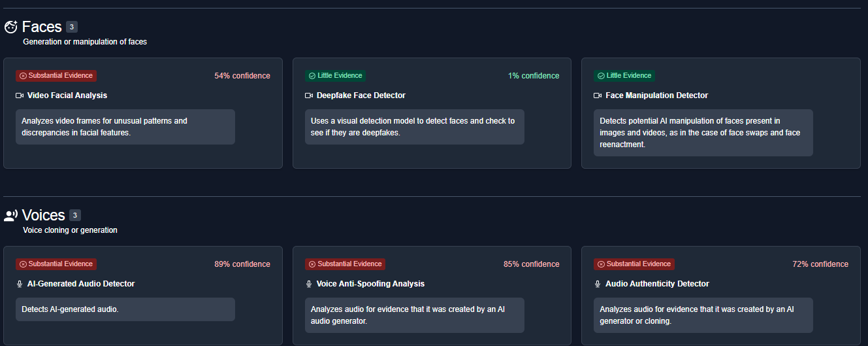Click description 'Uses a visual detection model'
Viewport: 868px width, 346px height.
pyautogui.click(x=414, y=127)
